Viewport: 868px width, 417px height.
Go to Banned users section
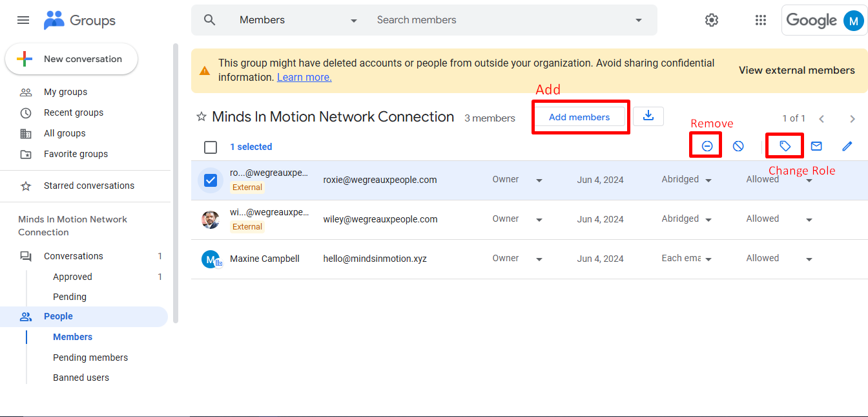click(x=81, y=378)
